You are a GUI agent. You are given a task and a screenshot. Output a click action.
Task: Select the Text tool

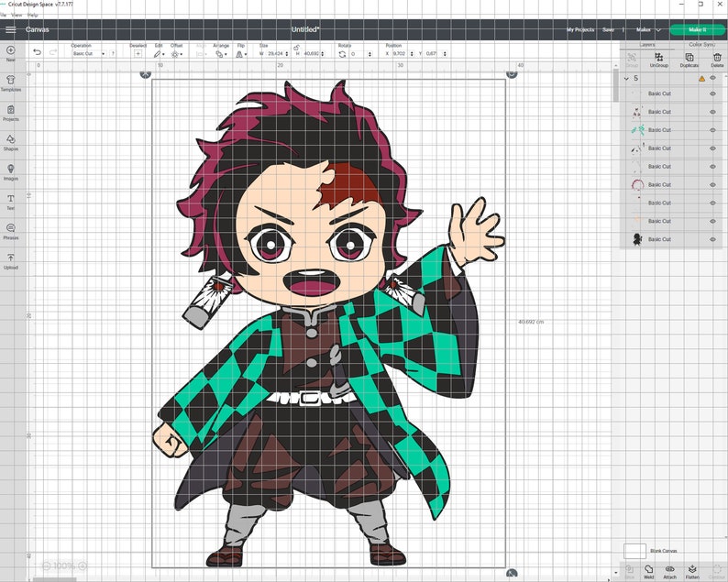click(x=11, y=202)
